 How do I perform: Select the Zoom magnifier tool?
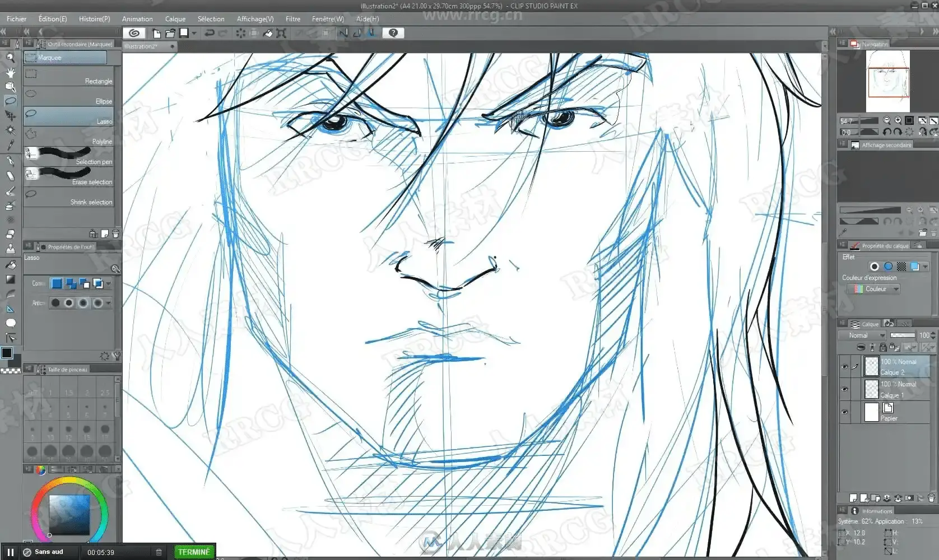click(x=10, y=57)
